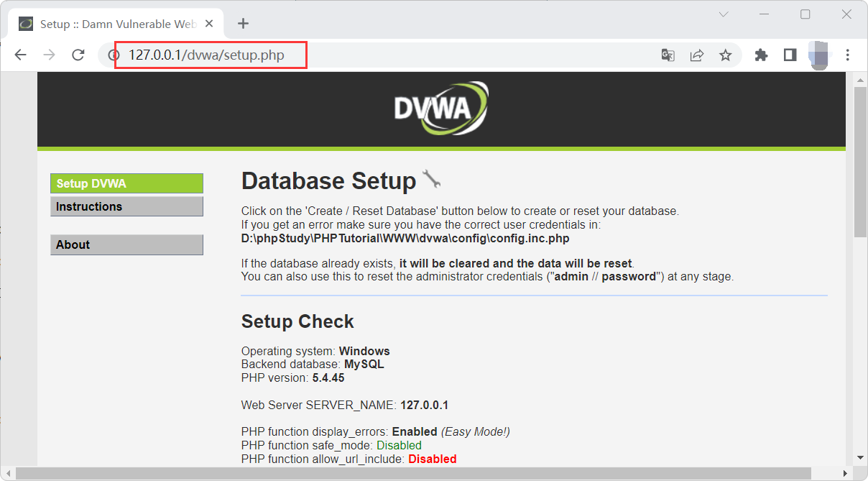Toggle the browser side panel icon
The height and width of the screenshot is (481, 868).
click(x=790, y=55)
